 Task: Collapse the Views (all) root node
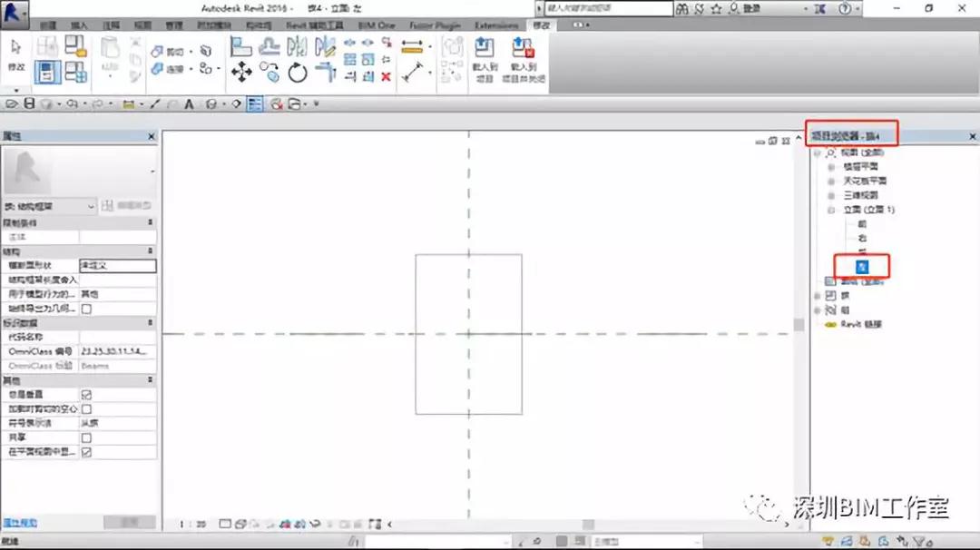click(817, 152)
